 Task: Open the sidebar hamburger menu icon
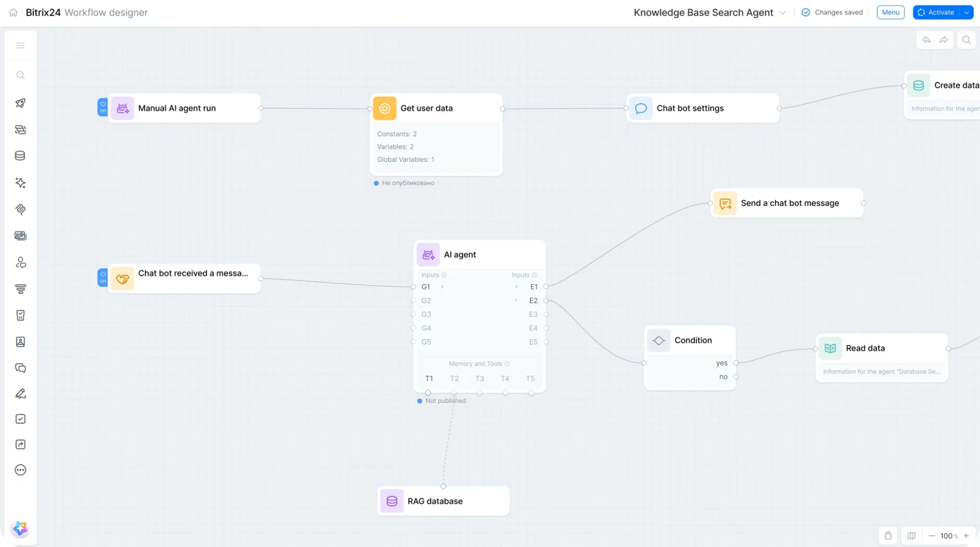pos(20,45)
